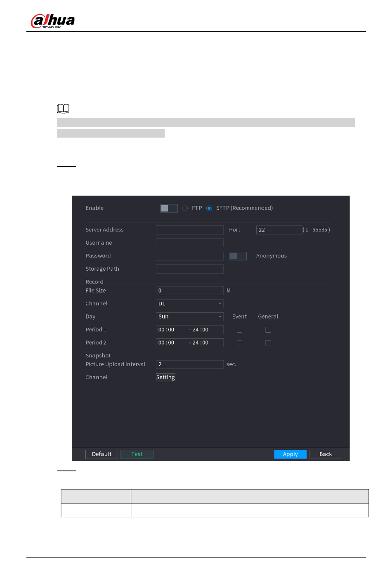The image size is (392, 565).
Task: Select SFTP (Recommended) radio option
Action: click(x=209, y=208)
